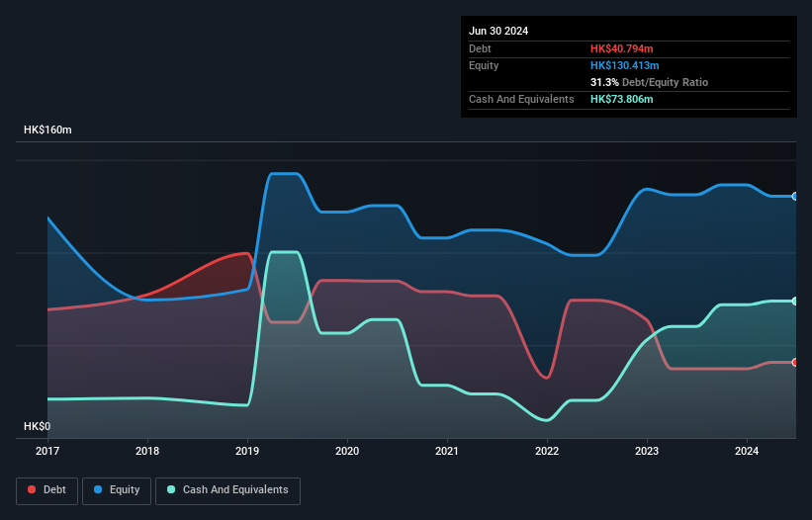Viewport: 812px width, 520px height.
Task: Click the 2024 x-axis label
Action: [747, 451]
